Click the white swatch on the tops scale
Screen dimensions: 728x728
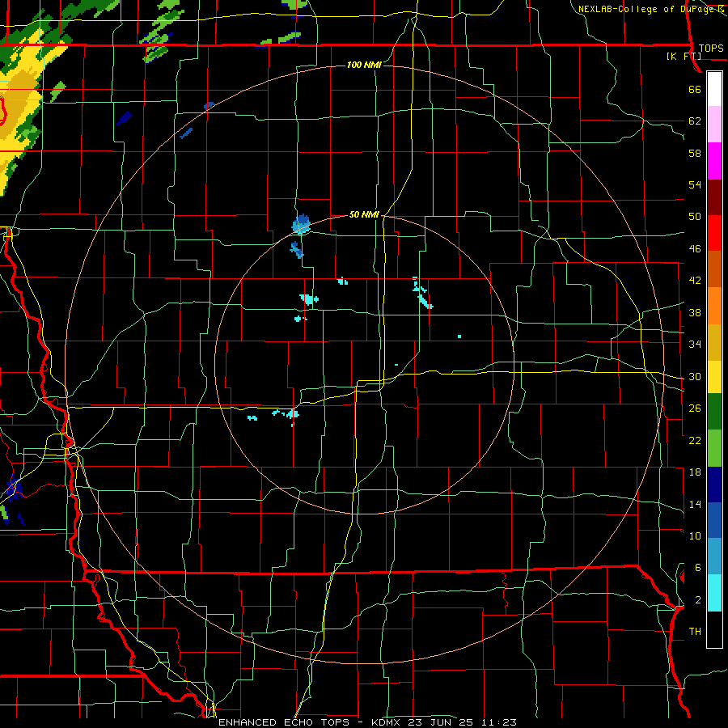click(714, 89)
